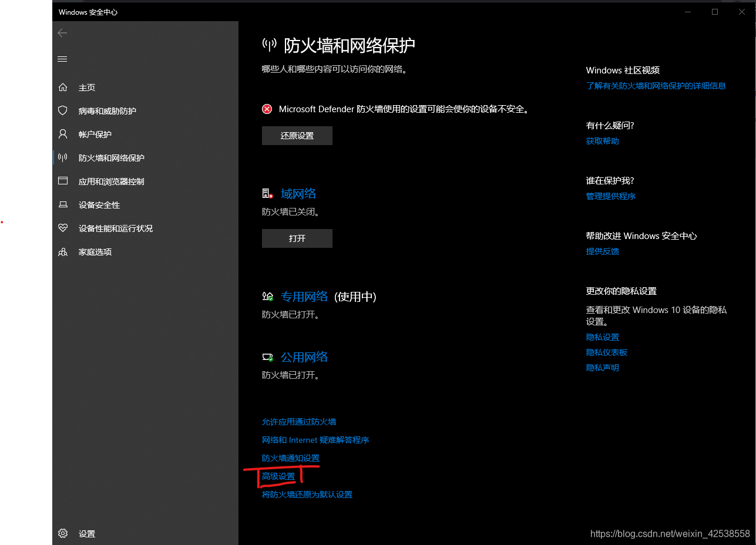Viewport: 756px width, 545px height.
Task: Close the Windows 安全中心 window
Action: pyautogui.click(x=742, y=12)
